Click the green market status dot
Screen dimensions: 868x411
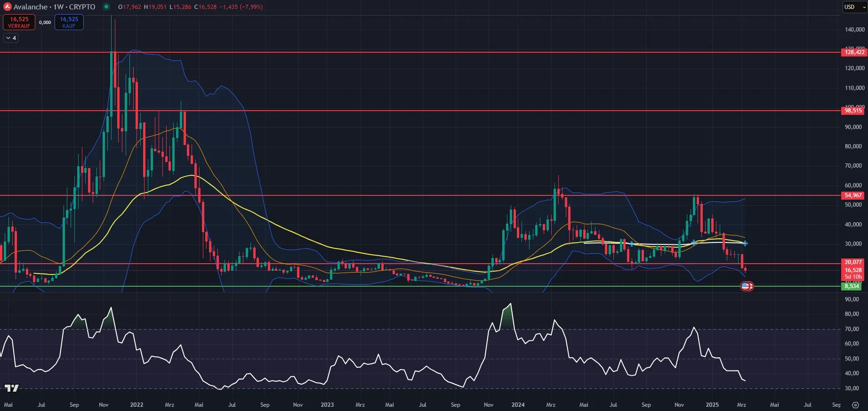click(x=106, y=7)
